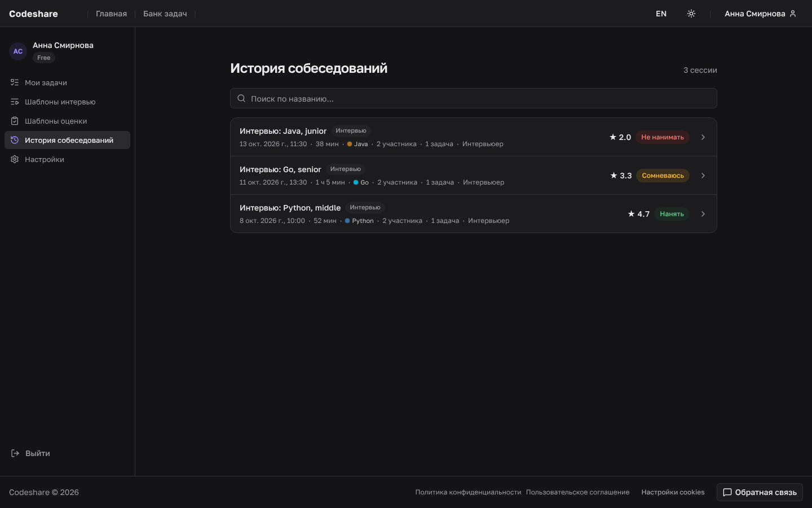Viewport: 812px width, 508px height.
Task: Click the AC avatar in sidebar
Action: [x=18, y=51]
